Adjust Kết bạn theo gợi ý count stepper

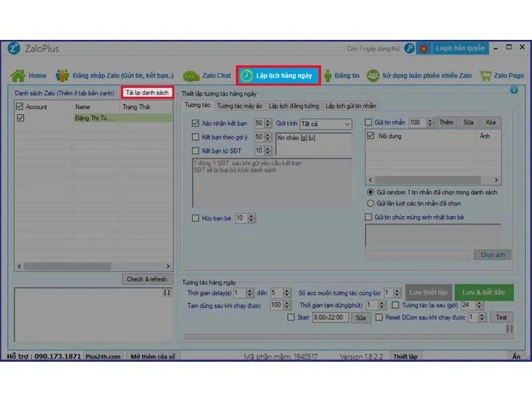coord(268,137)
